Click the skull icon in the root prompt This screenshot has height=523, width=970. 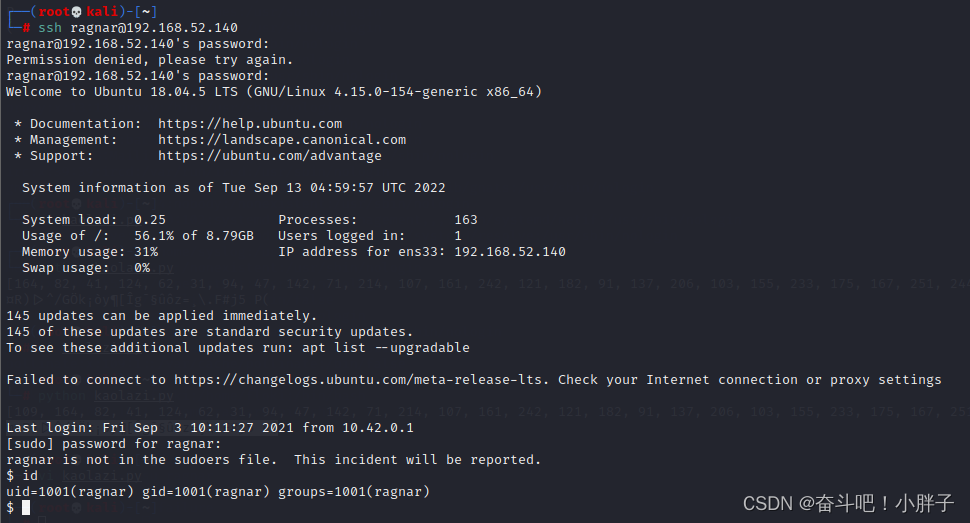coord(77,12)
